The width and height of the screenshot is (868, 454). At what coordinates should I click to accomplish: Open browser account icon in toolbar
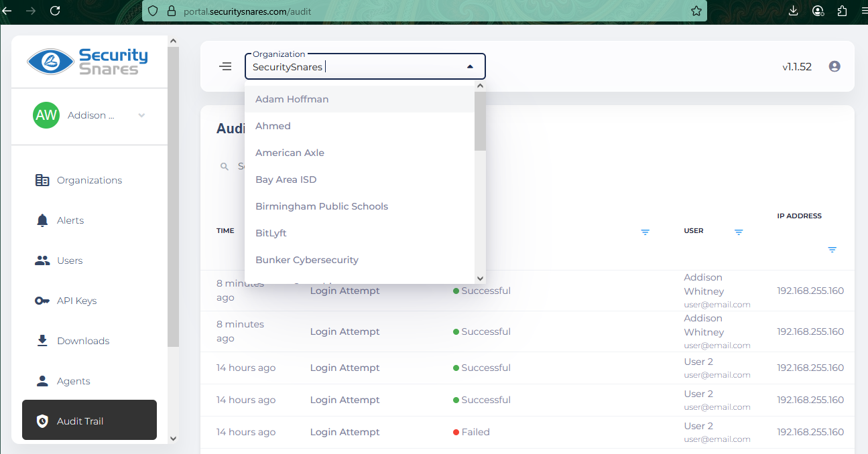(818, 11)
